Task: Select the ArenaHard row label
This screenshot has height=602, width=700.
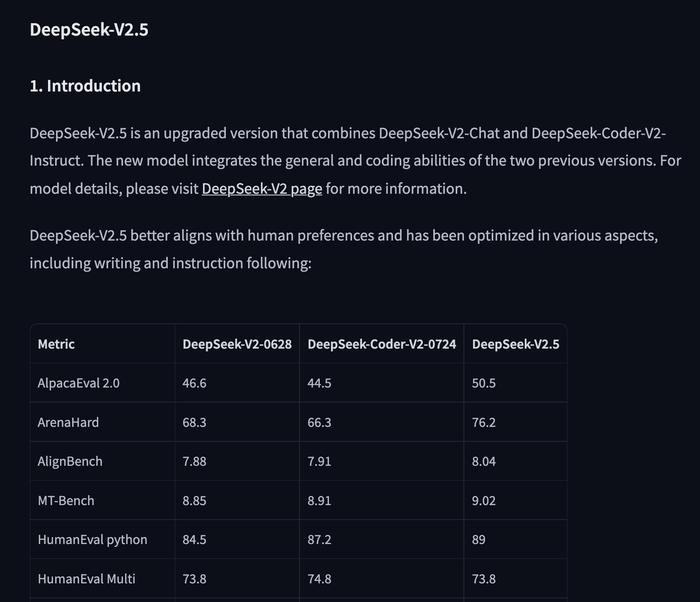Action: coord(68,422)
